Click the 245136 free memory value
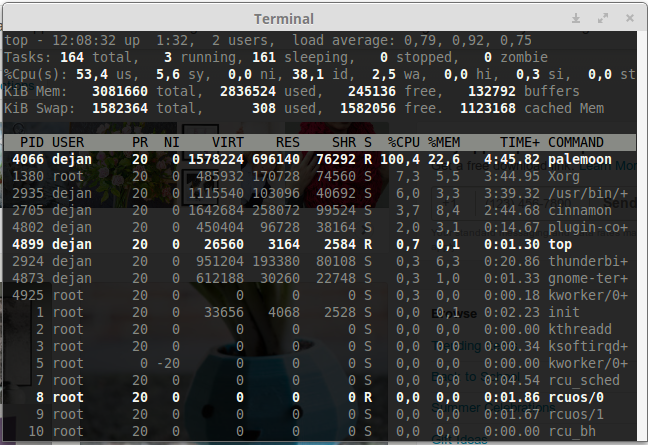Image resolution: width=648 pixels, height=445 pixels. click(x=372, y=91)
